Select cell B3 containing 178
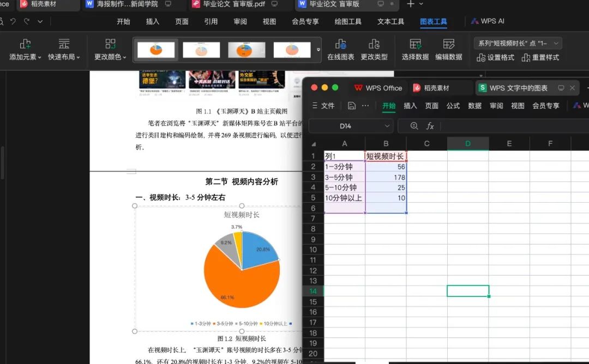This screenshot has height=364, width=589. 386,177
